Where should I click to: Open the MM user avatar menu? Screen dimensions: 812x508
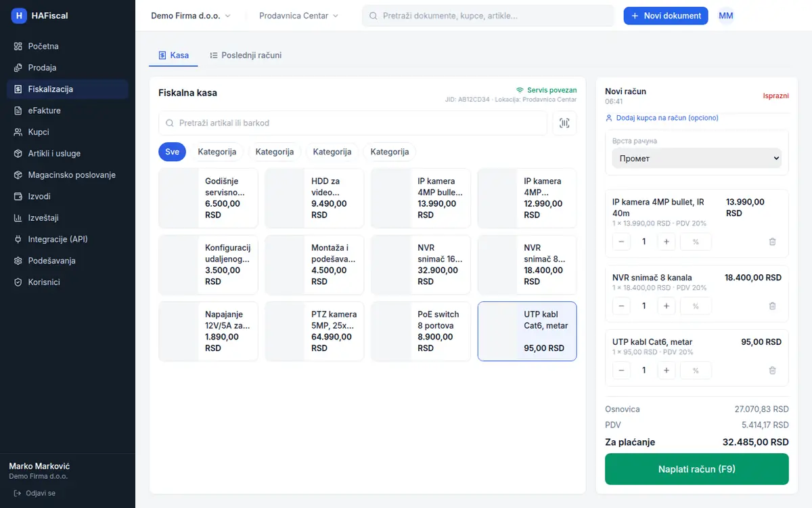coord(726,16)
